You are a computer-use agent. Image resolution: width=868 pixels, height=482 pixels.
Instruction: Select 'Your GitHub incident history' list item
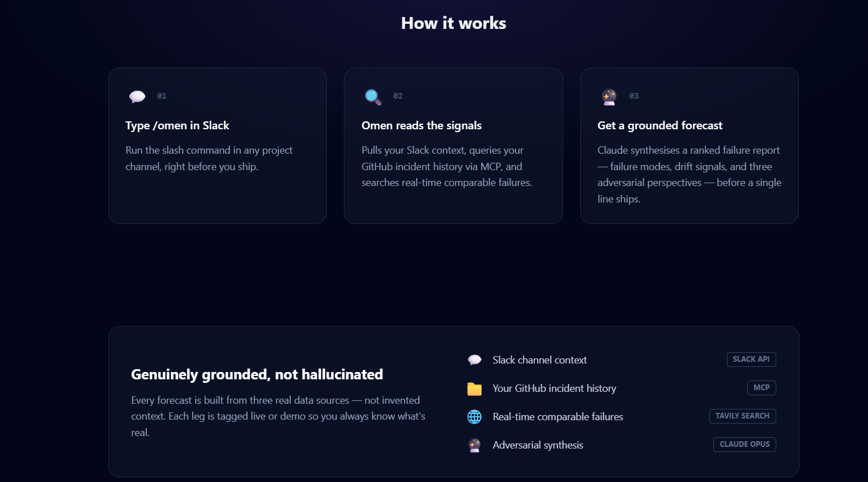[x=622, y=388]
